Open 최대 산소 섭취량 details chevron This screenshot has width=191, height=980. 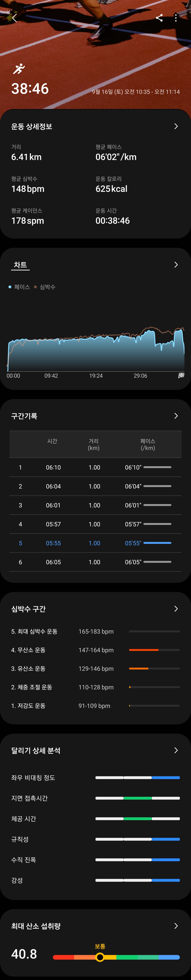point(176,926)
